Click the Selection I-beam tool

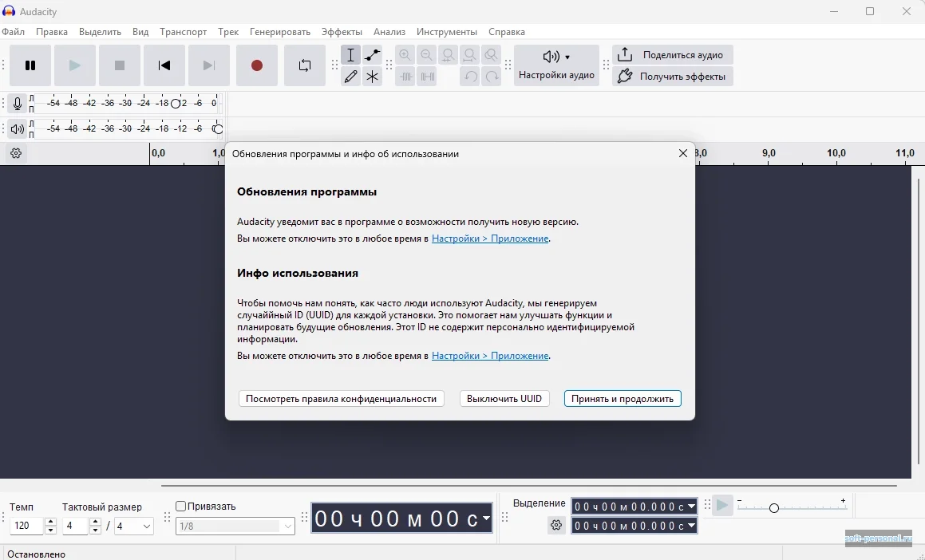coord(350,55)
